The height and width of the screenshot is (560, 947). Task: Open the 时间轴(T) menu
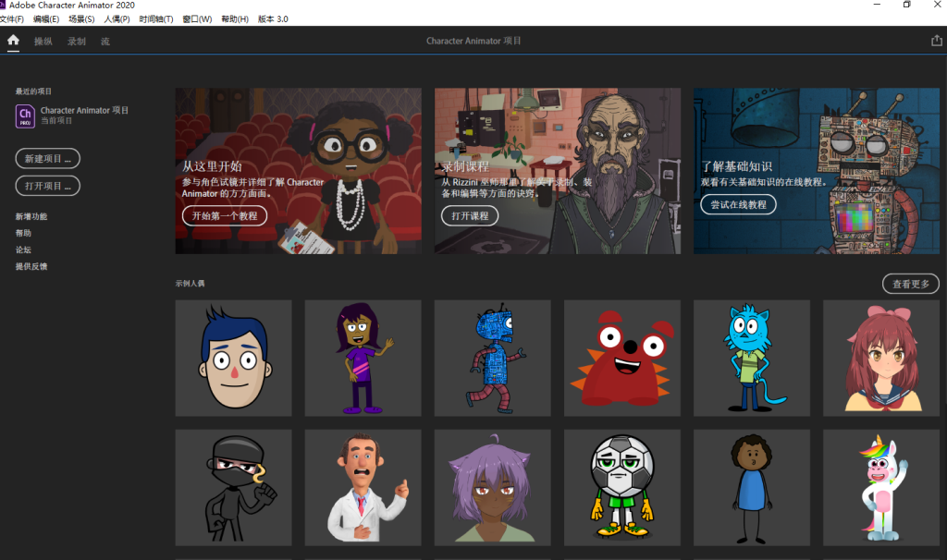point(156,19)
